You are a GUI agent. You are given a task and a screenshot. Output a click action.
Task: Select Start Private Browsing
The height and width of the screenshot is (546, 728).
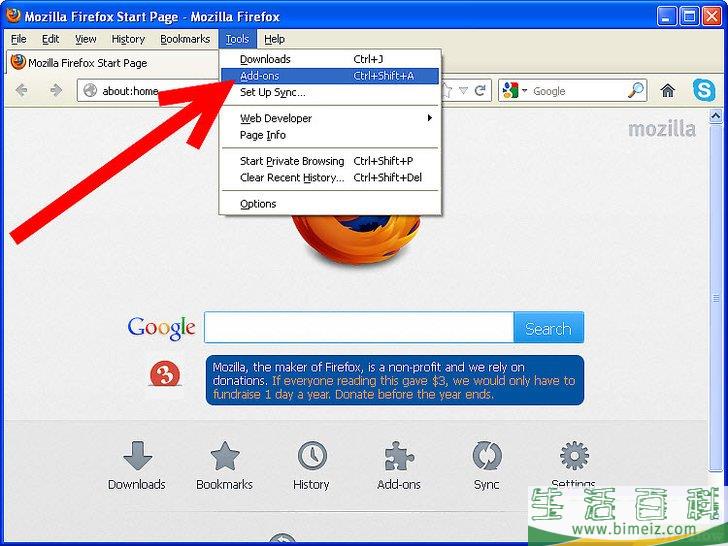(331, 161)
